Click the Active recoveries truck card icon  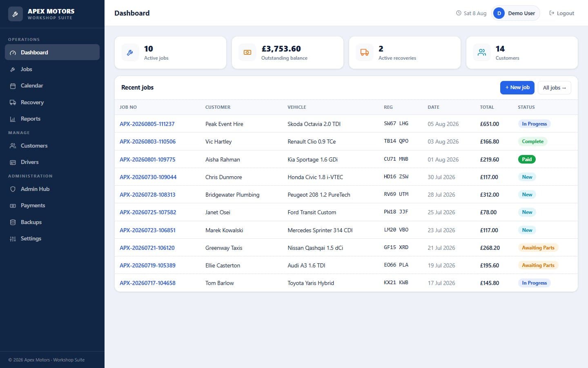point(364,52)
